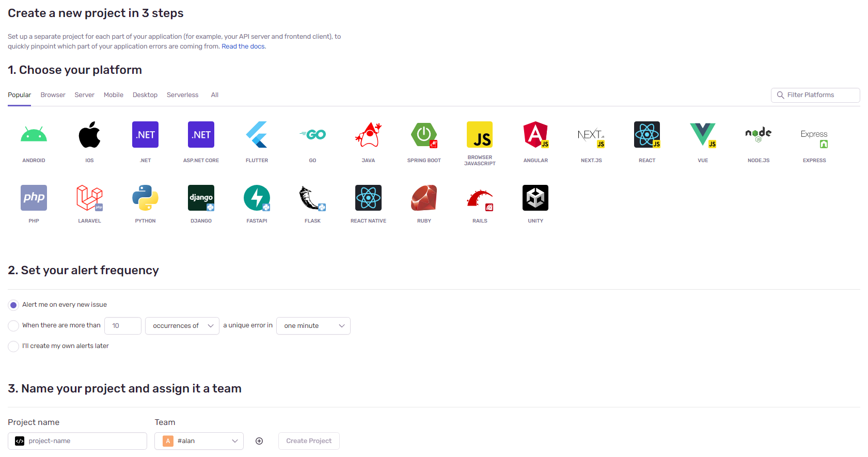Screen dimensions: 868x457
Task: Choose the Flutter platform icon
Action: pos(257,135)
